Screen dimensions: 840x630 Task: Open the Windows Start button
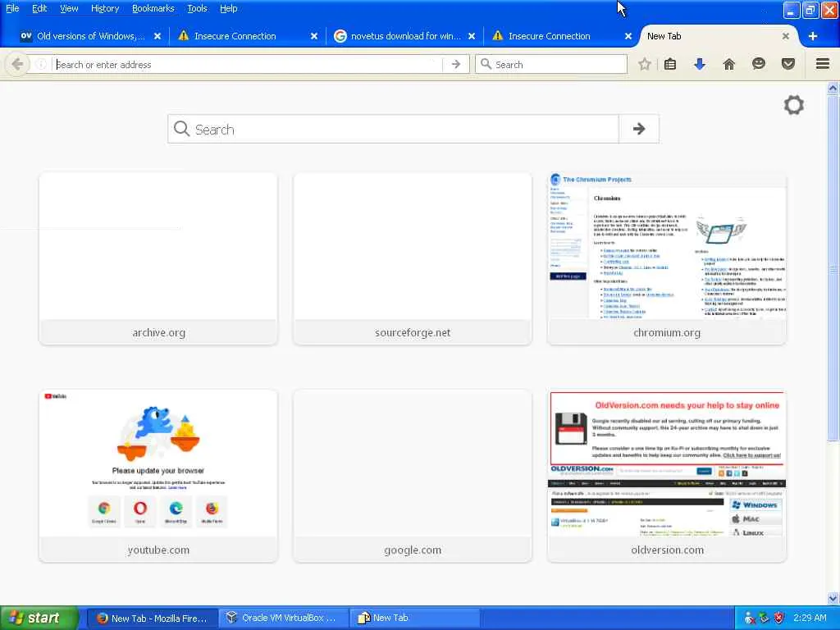coord(39,618)
